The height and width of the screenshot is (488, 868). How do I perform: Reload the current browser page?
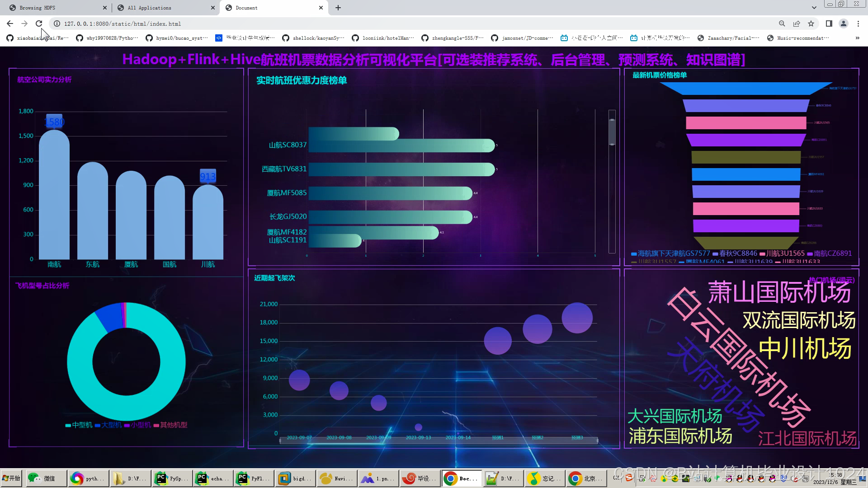pyautogui.click(x=39, y=23)
